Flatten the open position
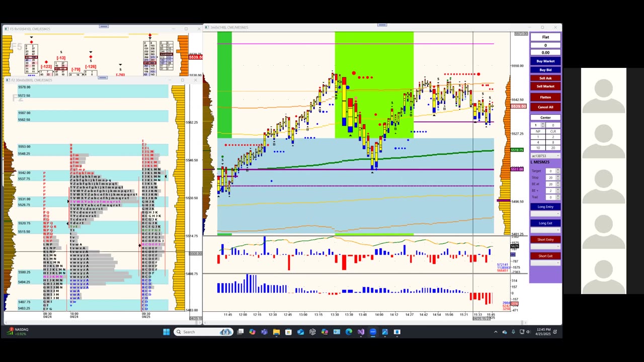Screen dimensions: 644x362 [x=545, y=97]
